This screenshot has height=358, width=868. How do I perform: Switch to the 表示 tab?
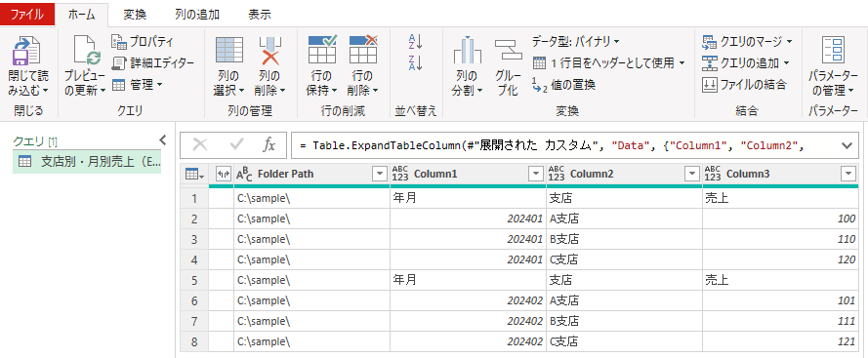click(260, 15)
